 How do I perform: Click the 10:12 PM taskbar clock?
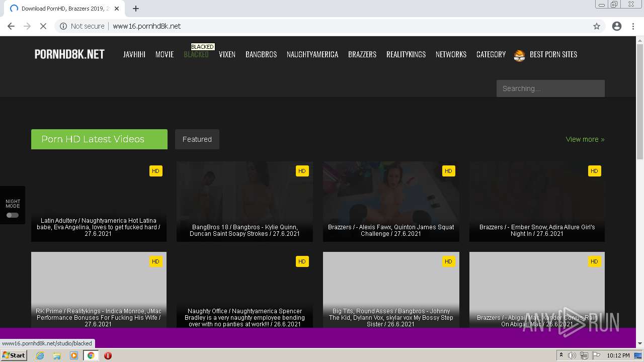click(618, 355)
